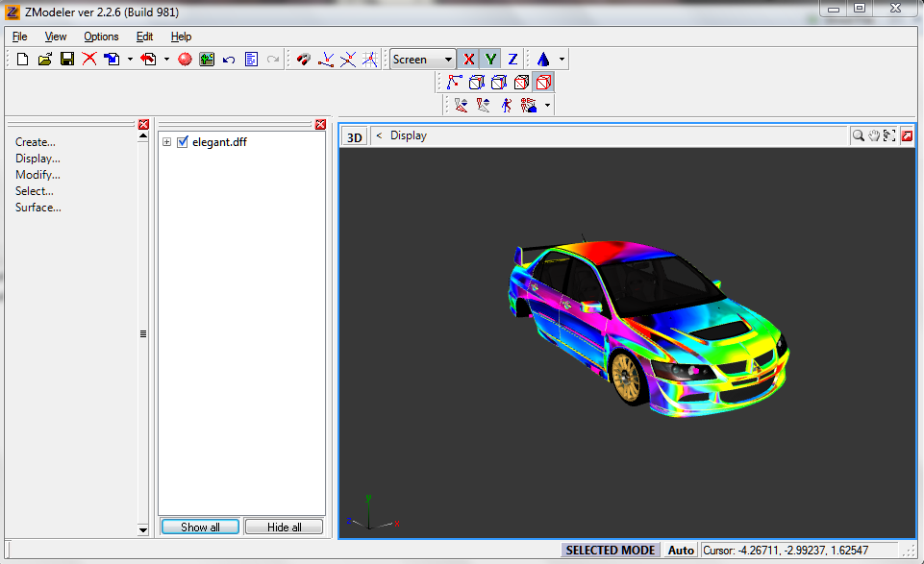Image resolution: width=924 pixels, height=564 pixels.
Task: Save the scene with the floppy disk icon
Action: pos(67,59)
